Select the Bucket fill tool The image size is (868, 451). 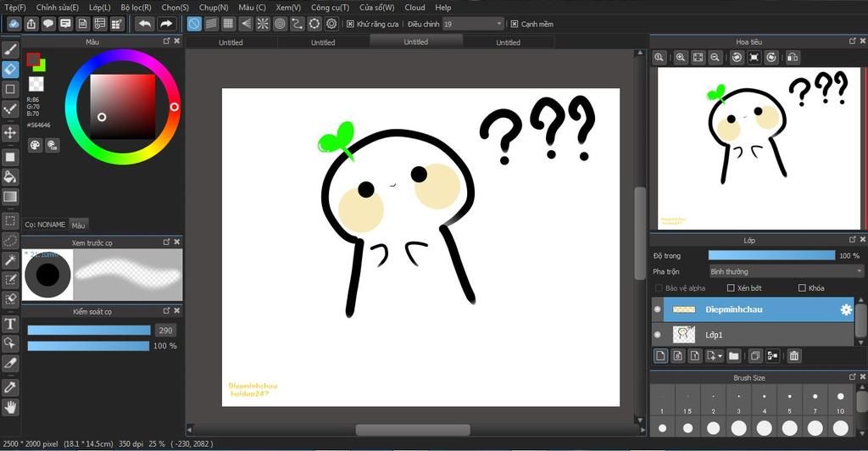(x=10, y=176)
